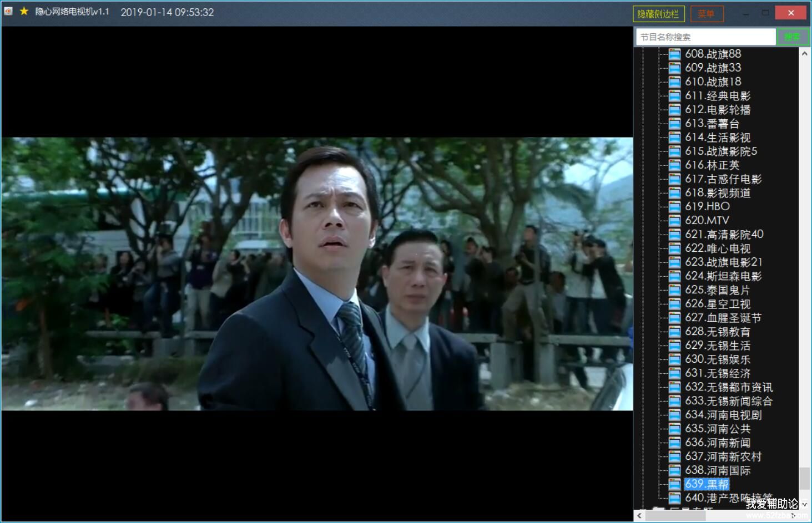Click the channel icon next to 620.MTV
This screenshot has height=523, width=812.
point(674,221)
